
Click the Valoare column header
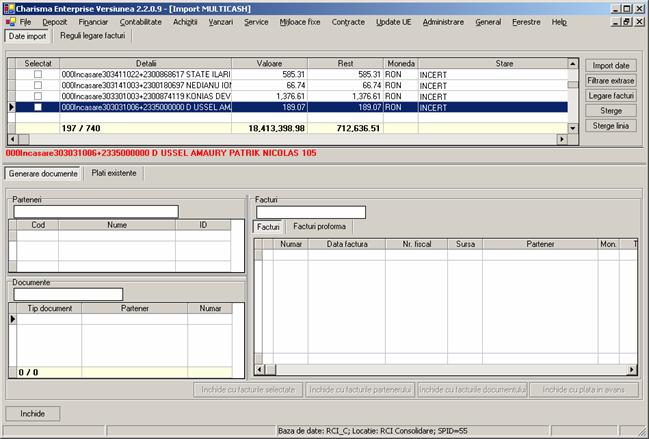[x=269, y=63]
